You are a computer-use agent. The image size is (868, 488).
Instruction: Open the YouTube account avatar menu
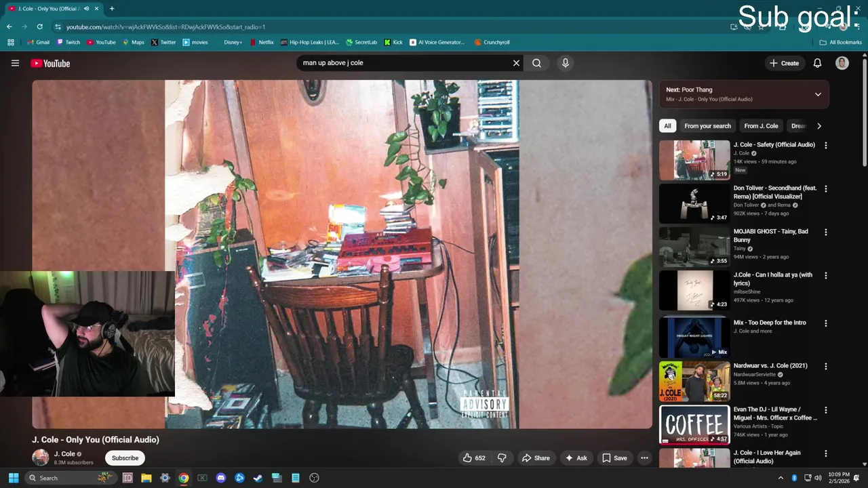842,63
